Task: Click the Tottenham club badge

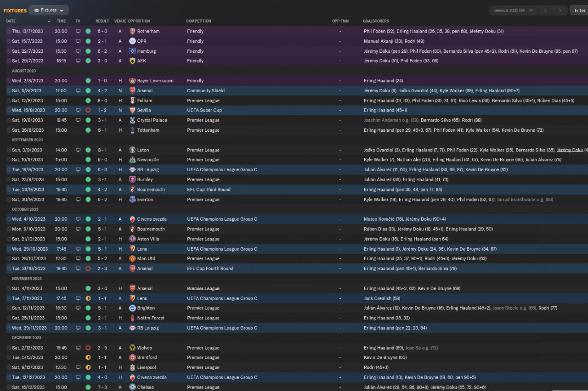Action: tap(132, 130)
